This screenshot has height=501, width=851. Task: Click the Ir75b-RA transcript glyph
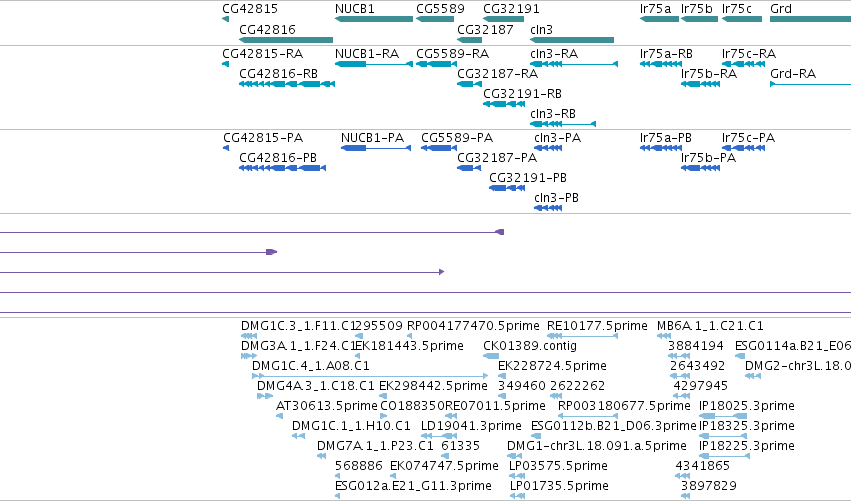[x=701, y=84]
